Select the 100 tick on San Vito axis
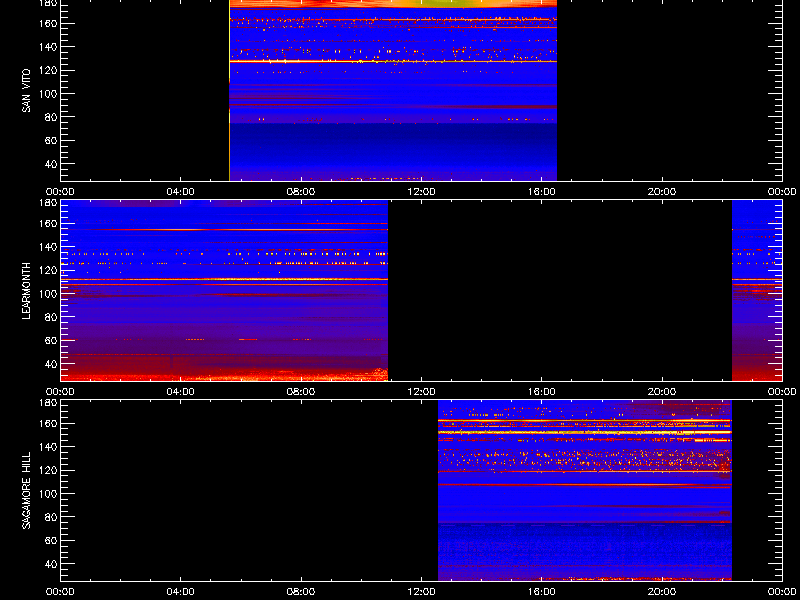Image resolution: width=800 pixels, height=600 pixels. 46,94
